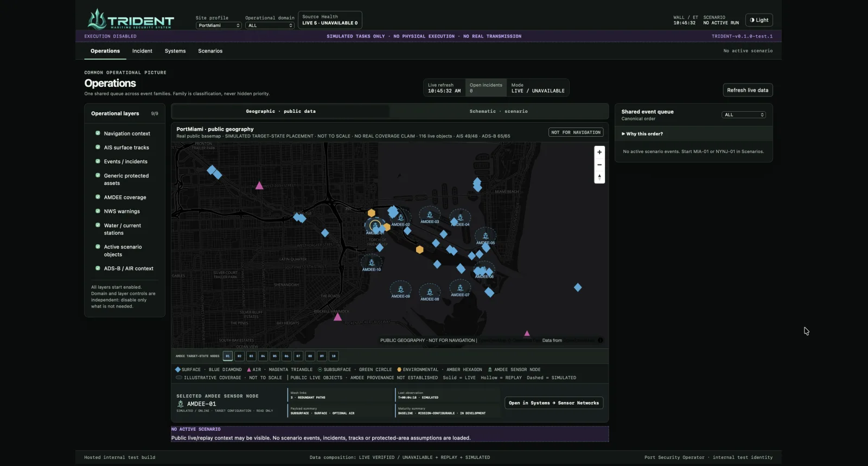Toggle NWS warnings layer
Viewport: 868px width, 466px height.
(98, 211)
